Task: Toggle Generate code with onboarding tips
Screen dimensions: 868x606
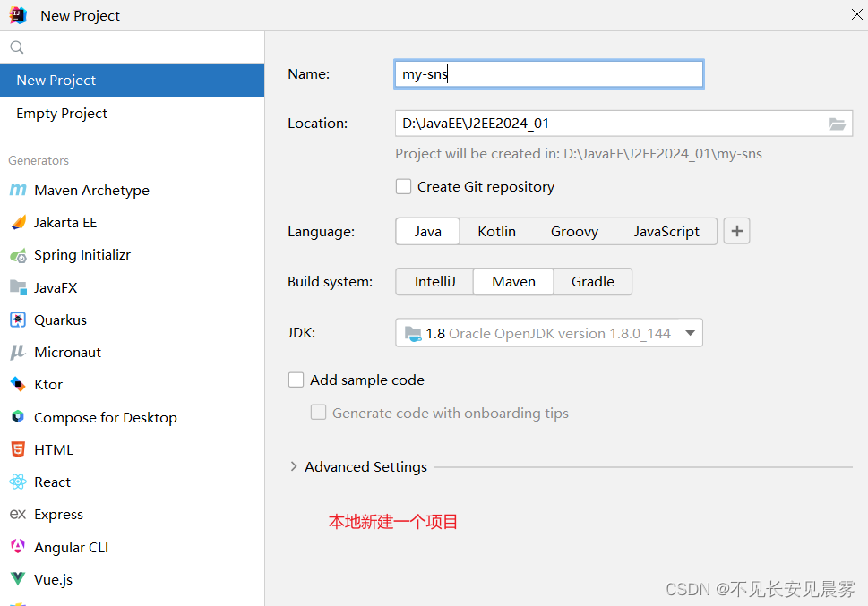Action: 318,413
